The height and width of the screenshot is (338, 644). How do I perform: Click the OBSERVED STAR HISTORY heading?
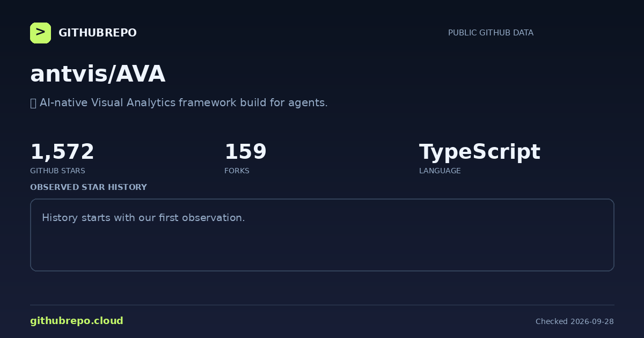(89, 187)
